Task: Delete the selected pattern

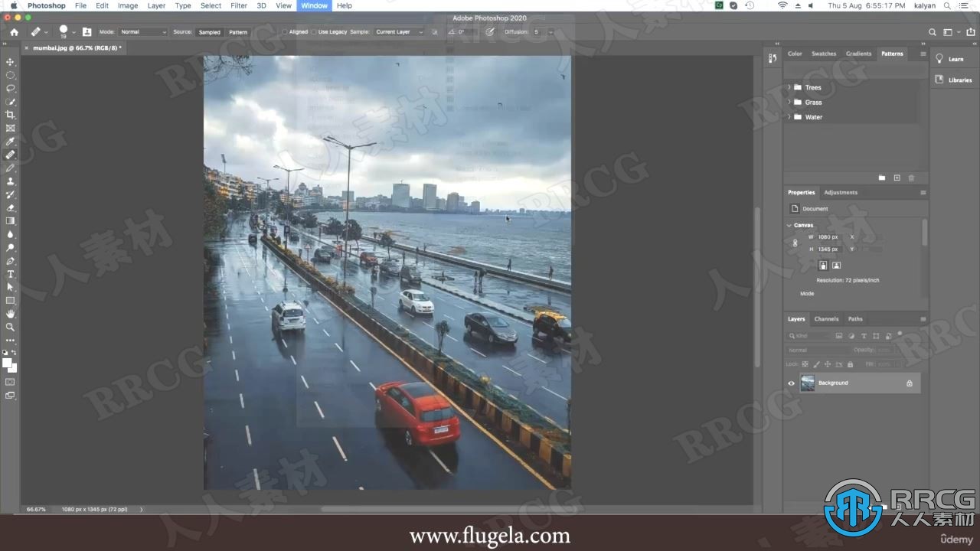Action: [x=911, y=178]
